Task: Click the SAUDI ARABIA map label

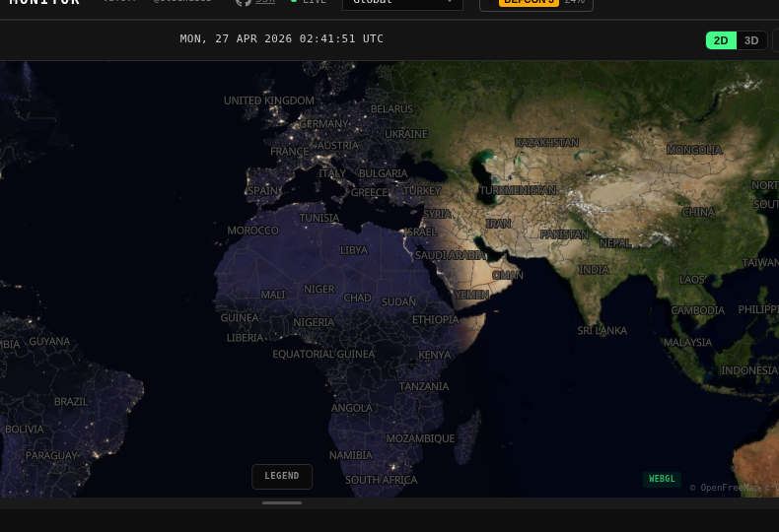Action: (450, 255)
